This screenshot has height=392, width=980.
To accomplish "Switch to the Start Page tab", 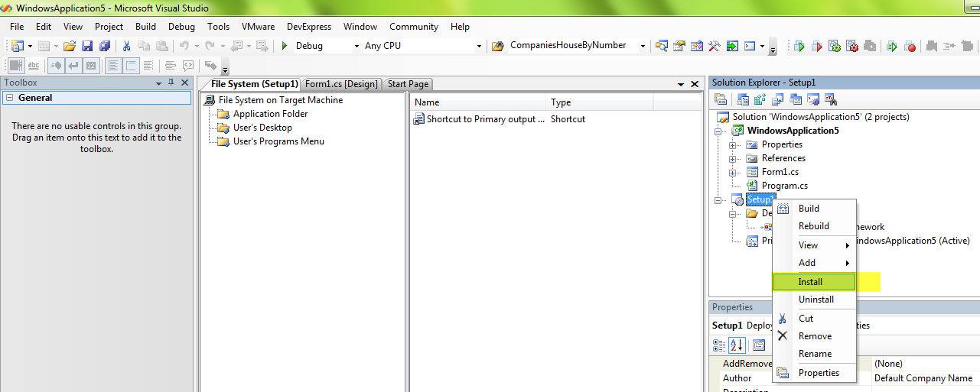I will tap(408, 84).
